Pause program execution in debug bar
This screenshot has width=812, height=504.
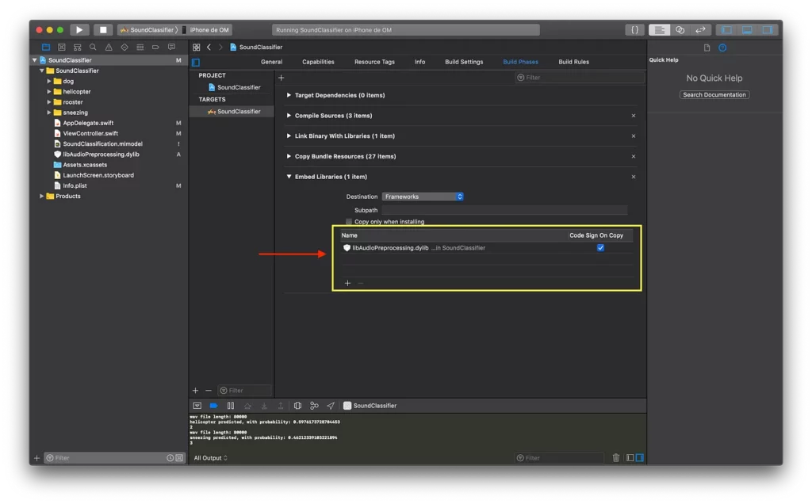[x=231, y=406]
